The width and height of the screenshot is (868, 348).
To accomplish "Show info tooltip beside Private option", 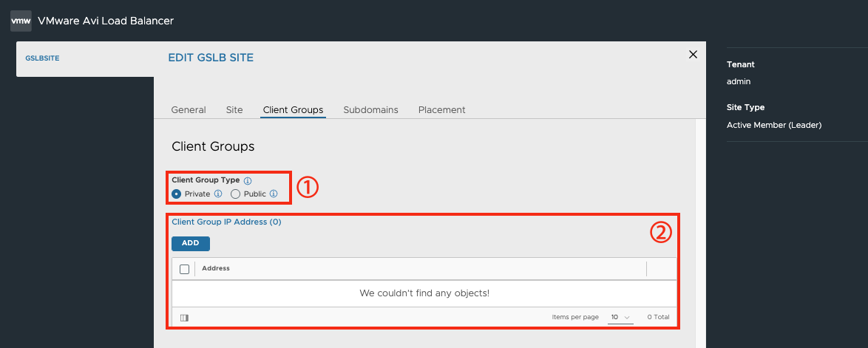I will 218,194.
